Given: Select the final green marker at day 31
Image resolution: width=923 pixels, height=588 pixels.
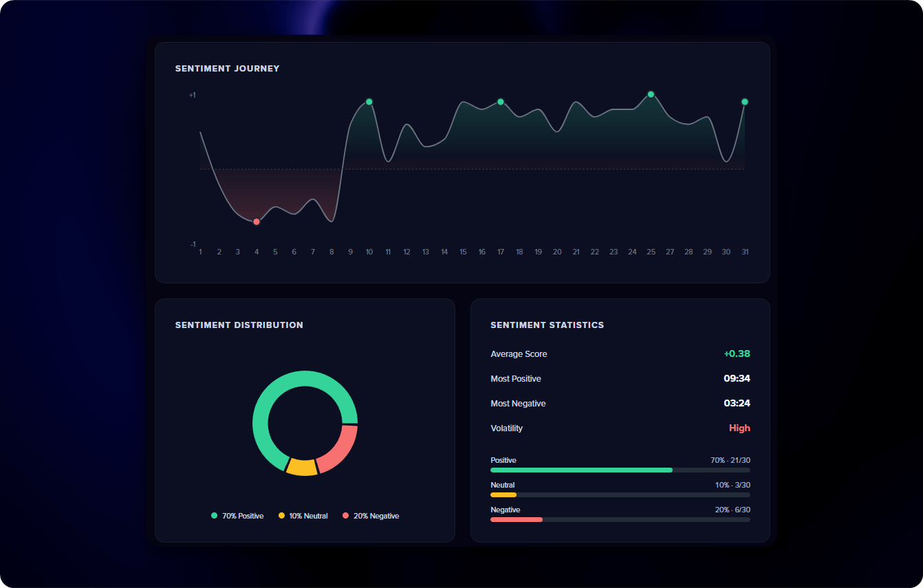Looking at the screenshot, I should (745, 101).
